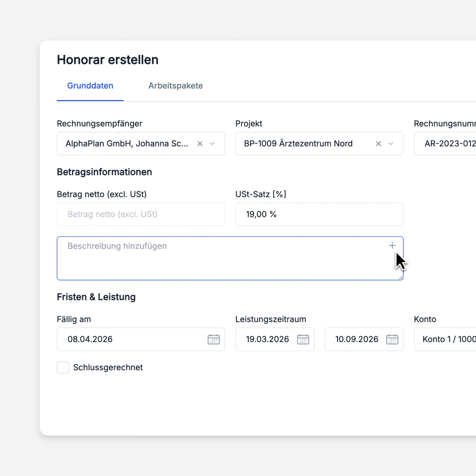Clear the Projekt selection

378,144
